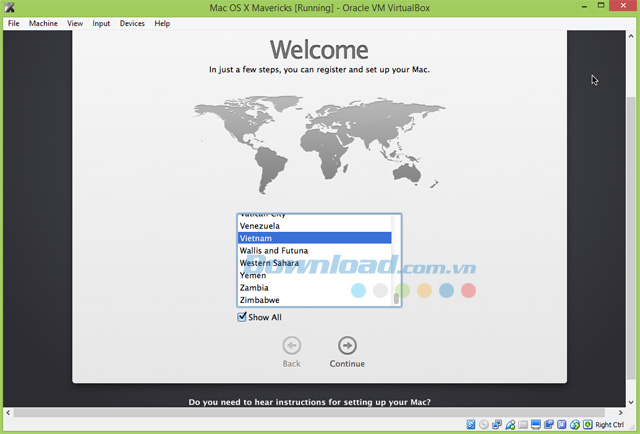Click the mouse integration status icon
The width and height of the screenshot is (640, 434).
tap(574, 424)
